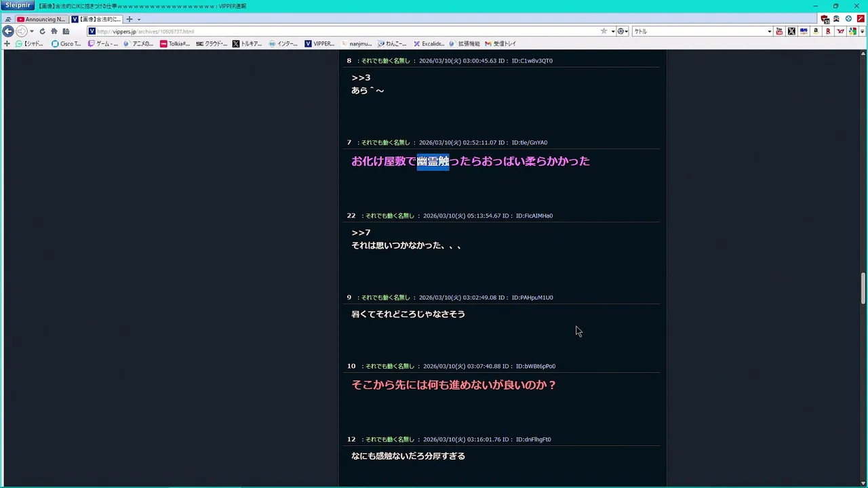Restore down the Sleipnir window
Viewport: 868px width, 488px height.
point(835,5)
